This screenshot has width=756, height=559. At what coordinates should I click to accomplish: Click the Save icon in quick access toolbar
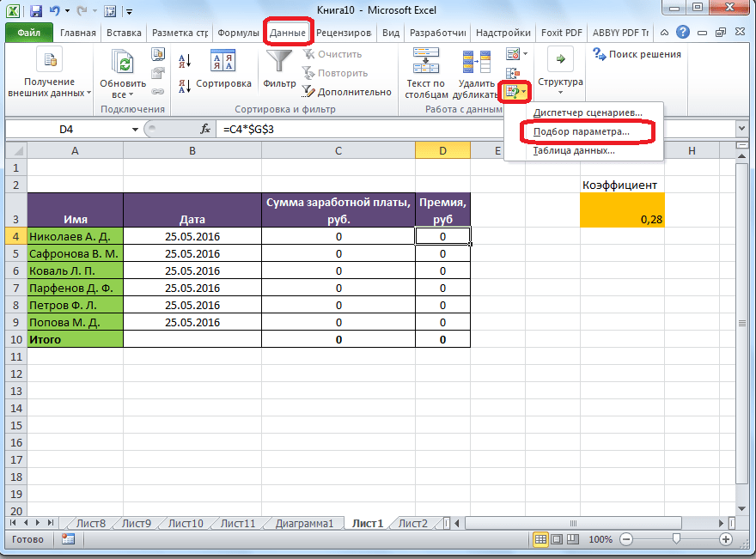[36, 11]
